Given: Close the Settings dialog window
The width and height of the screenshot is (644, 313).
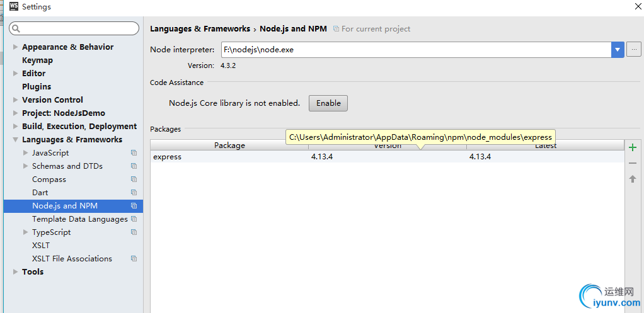Looking at the screenshot, I should (x=636, y=6).
